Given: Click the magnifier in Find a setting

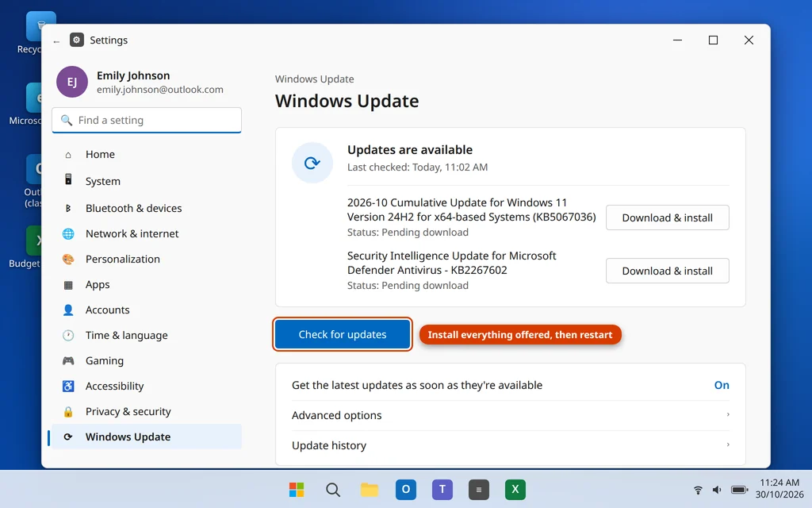Looking at the screenshot, I should [x=67, y=121].
